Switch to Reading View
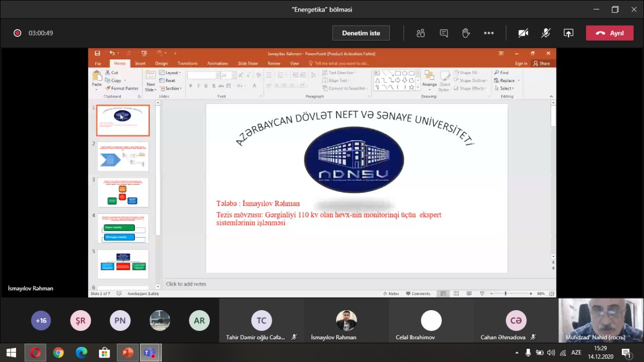Screen dimensions: 644x362 (469, 294)
